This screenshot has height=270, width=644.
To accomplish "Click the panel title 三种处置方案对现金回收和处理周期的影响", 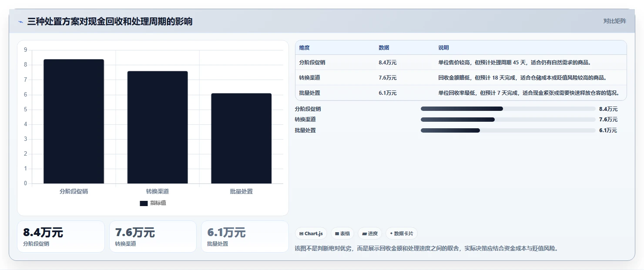I will (x=110, y=22).
